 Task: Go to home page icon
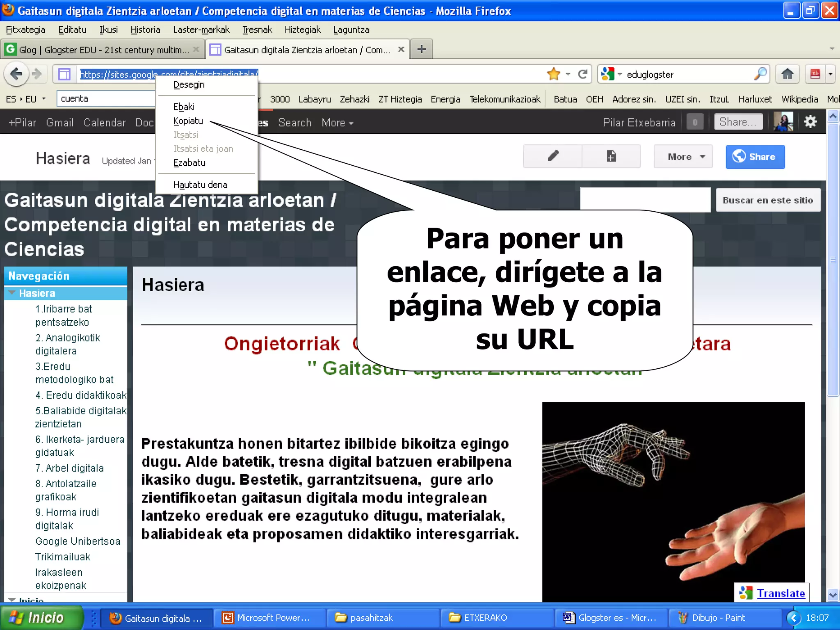pyautogui.click(x=787, y=74)
